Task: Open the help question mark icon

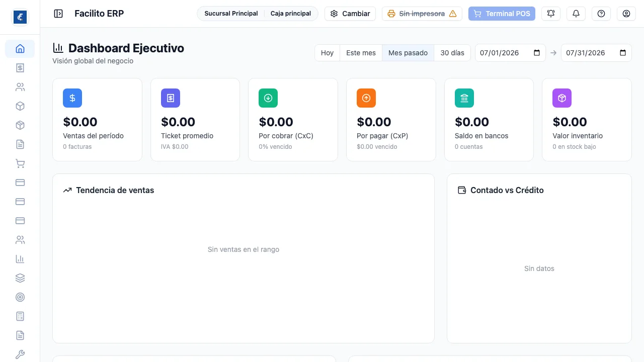Action: click(601, 14)
